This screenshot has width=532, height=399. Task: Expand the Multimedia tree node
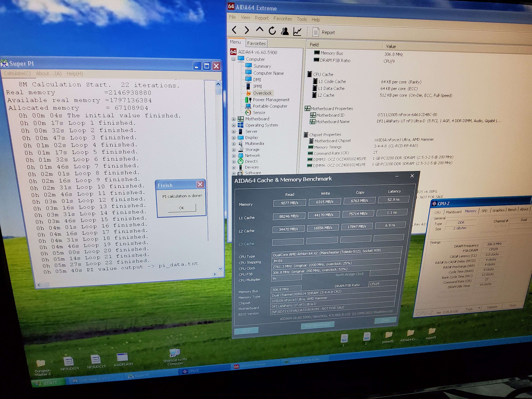click(x=234, y=144)
